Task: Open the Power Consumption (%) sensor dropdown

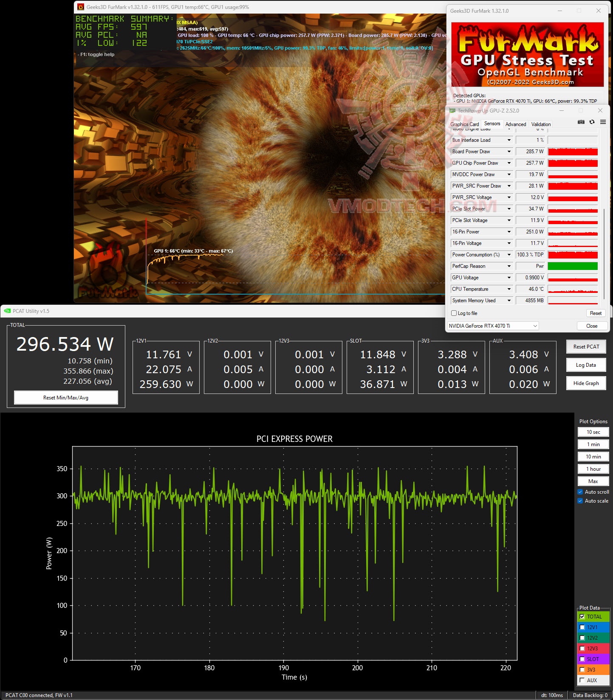Action: point(509,255)
